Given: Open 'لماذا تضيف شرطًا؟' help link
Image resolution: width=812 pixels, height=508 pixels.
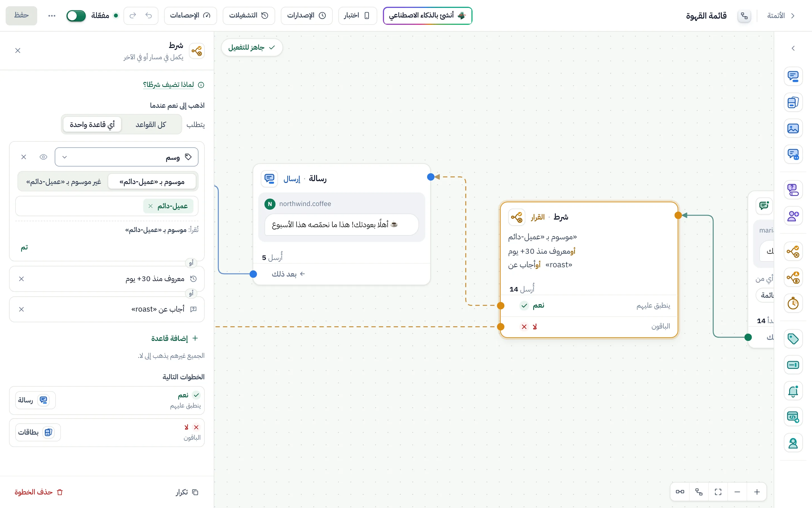Looking at the screenshot, I should (x=173, y=85).
